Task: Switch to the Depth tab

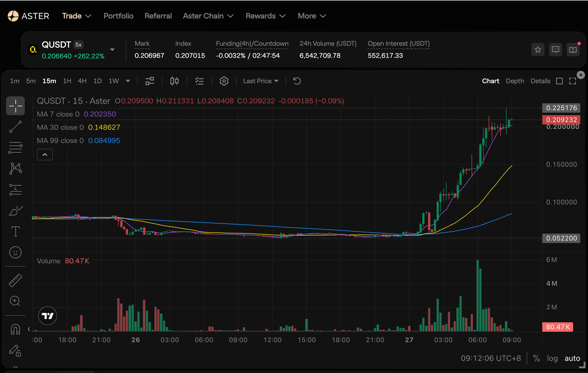Action: coord(515,81)
